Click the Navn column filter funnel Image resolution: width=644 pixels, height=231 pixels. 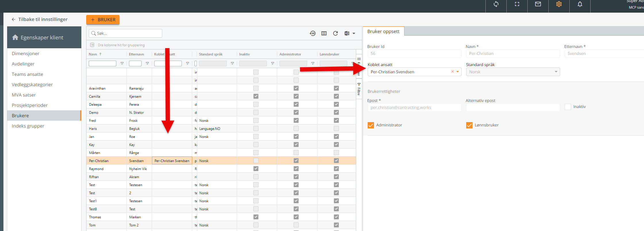tap(122, 63)
